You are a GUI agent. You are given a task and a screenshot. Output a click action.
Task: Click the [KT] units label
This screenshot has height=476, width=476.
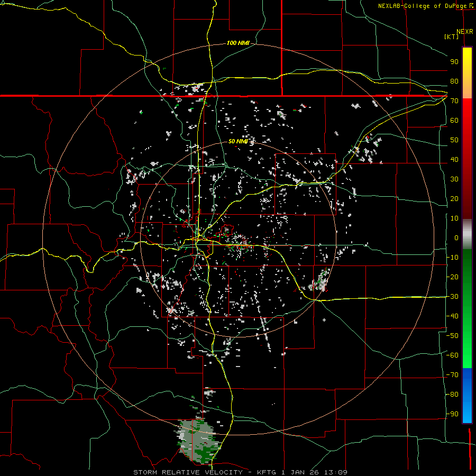click(x=451, y=36)
